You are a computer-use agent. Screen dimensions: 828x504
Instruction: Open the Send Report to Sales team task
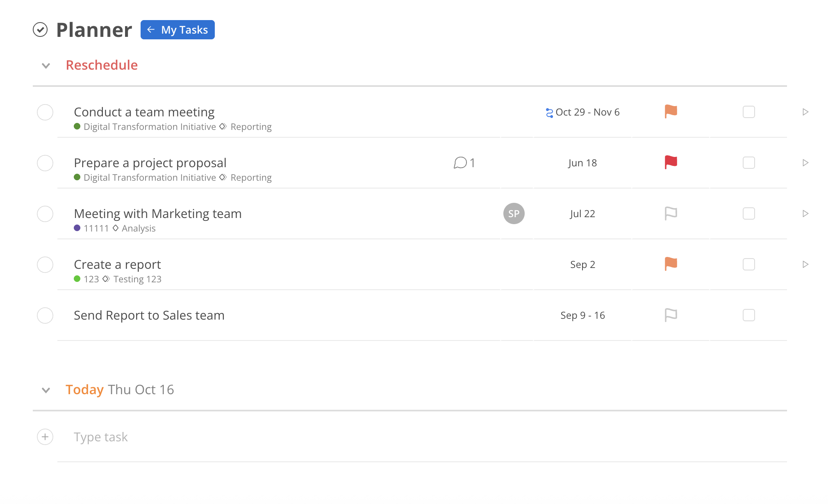coord(149,316)
